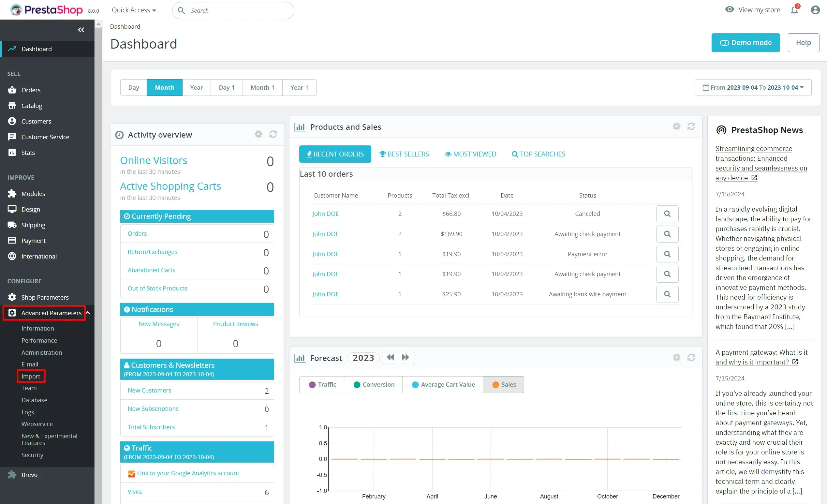
Task: Switch to the Best Sellers tab
Action: (405, 154)
